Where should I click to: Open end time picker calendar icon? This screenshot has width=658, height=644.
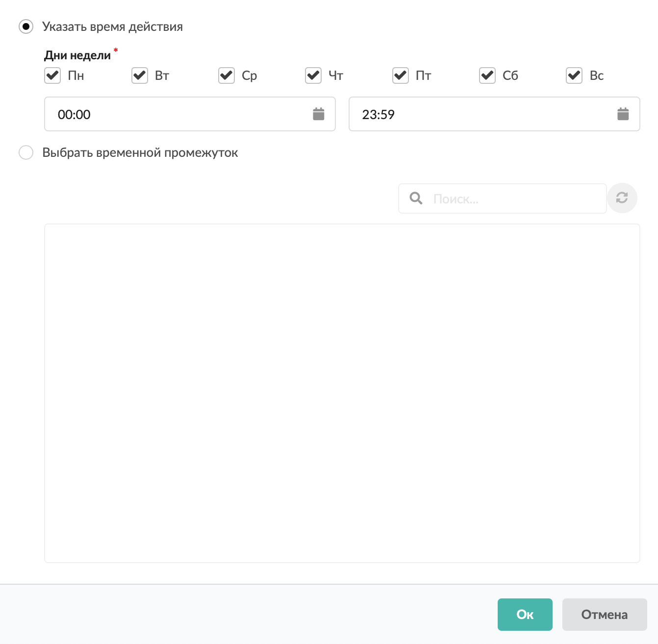click(623, 114)
